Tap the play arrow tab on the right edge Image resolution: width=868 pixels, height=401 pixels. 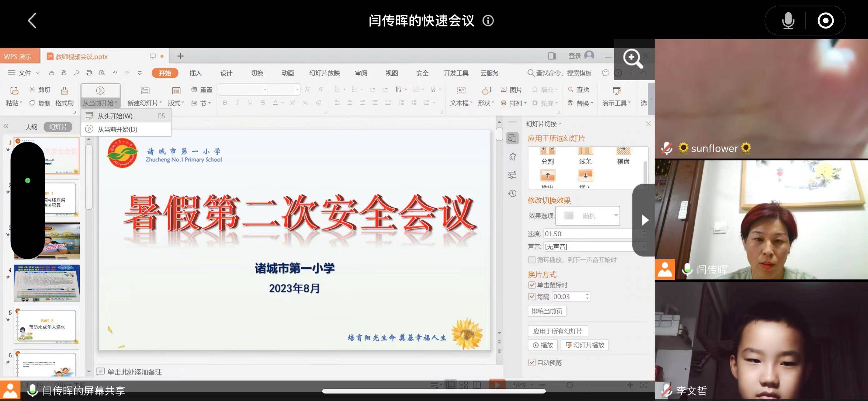(x=645, y=220)
